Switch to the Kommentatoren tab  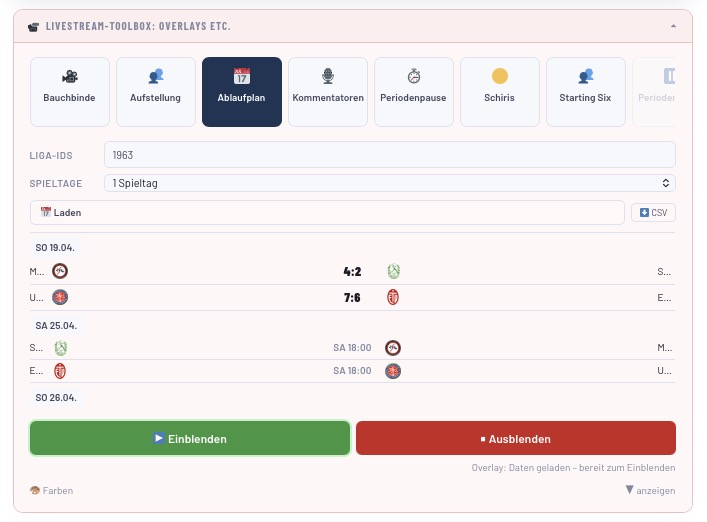(328, 91)
